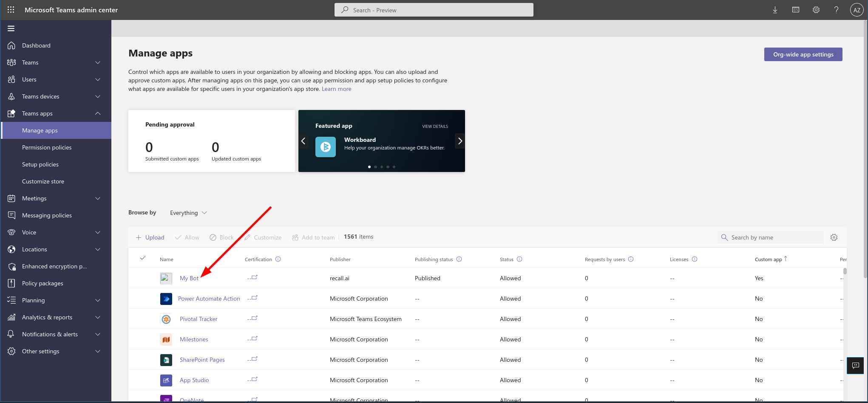This screenshot has height=403, width=868.
Task: Expand the Meetings navigation section
Action: point(98,198)
